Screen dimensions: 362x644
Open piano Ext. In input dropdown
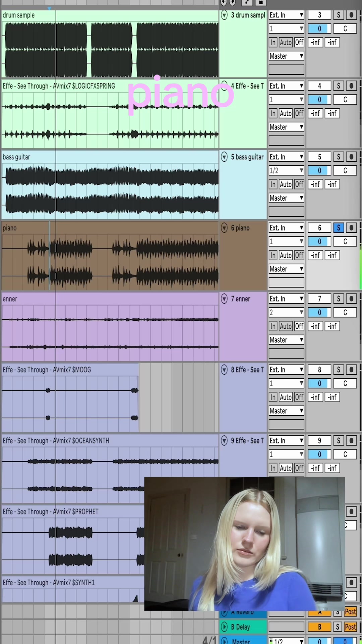pyautogui.click(x=287, y=228)
